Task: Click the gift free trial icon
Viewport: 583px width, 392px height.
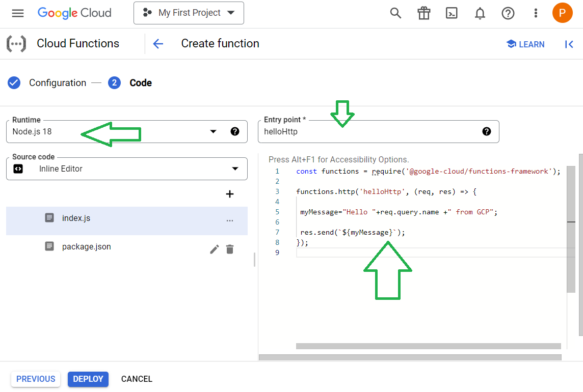Action: point(423,13)
